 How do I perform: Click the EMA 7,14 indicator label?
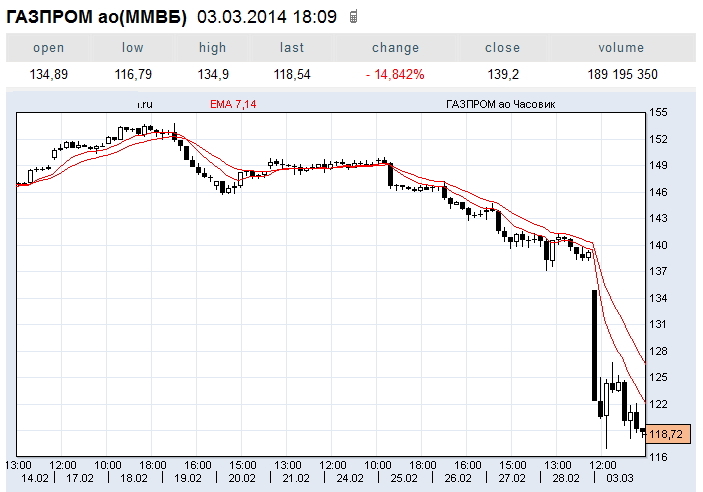(233, 104)
